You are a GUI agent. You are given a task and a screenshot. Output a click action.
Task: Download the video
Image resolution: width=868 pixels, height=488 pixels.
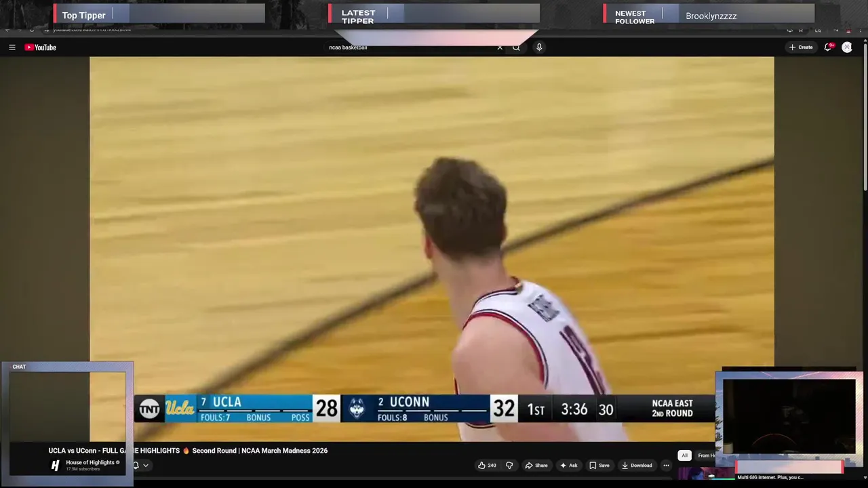[x=637, y=466]
